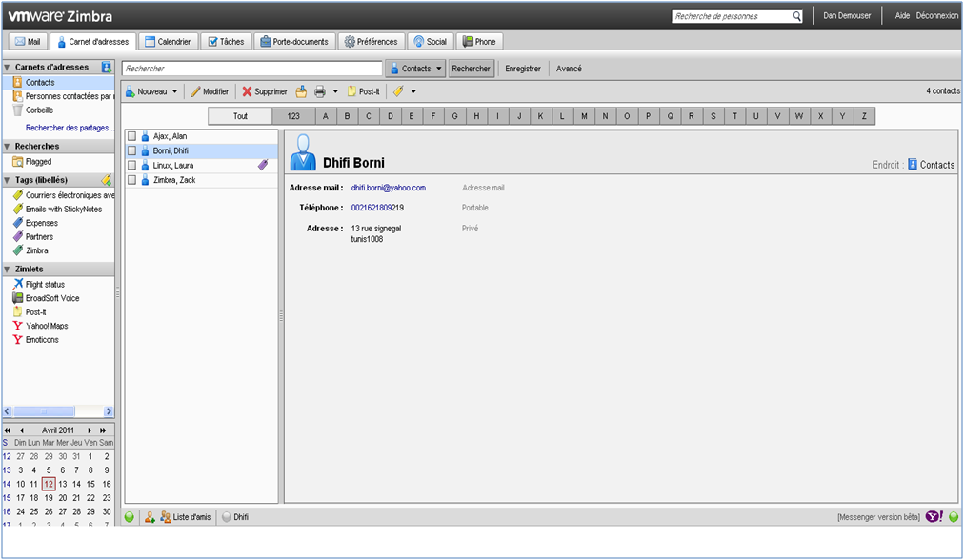Open the tag dropdown arrow in toolbar
The image size is (964, 560).
tap(413, 91)
